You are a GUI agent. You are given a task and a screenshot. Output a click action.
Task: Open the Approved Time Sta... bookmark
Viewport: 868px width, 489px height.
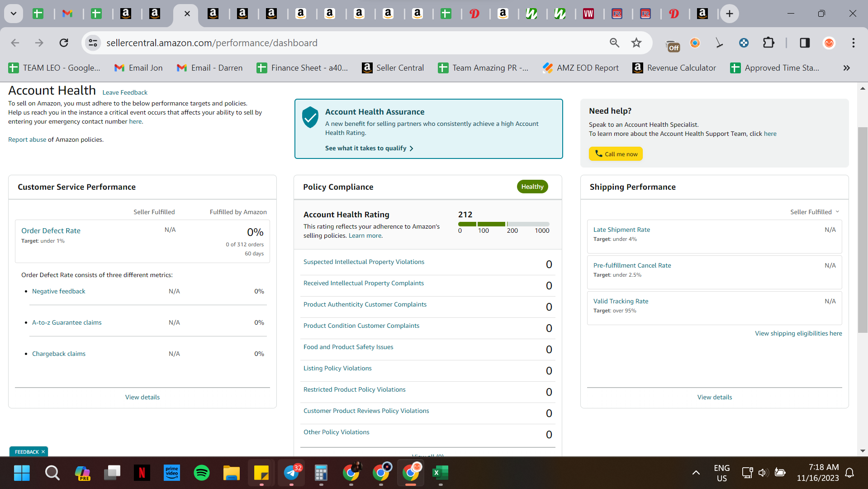[x=774, y=68]
